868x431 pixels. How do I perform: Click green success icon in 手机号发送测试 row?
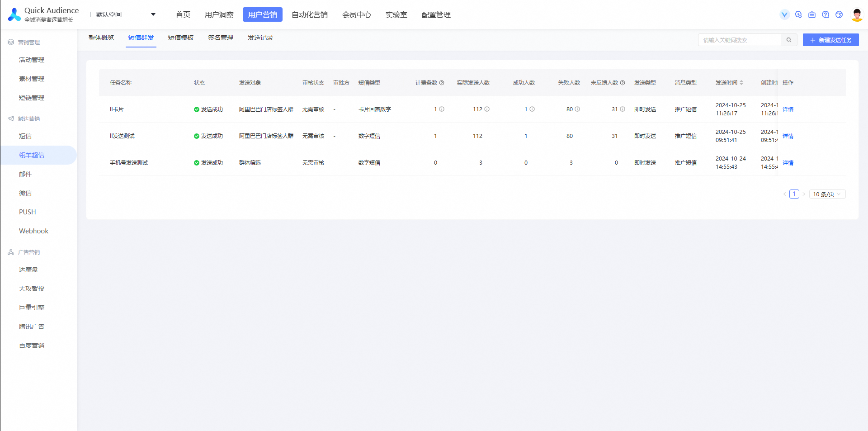tap(197, 163)
